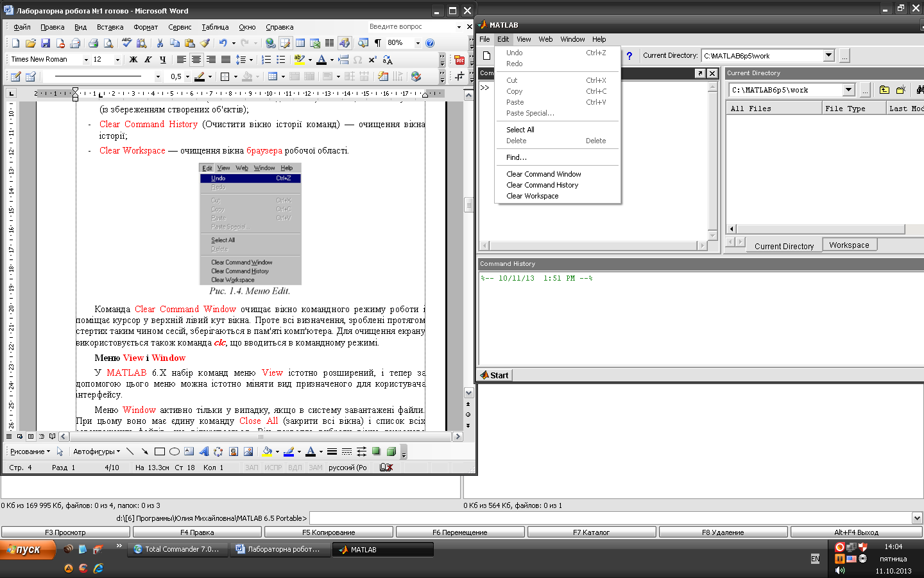The image size is (924, 578).
Task: Click the MATLAB Start button
Action: coord(495,375)
